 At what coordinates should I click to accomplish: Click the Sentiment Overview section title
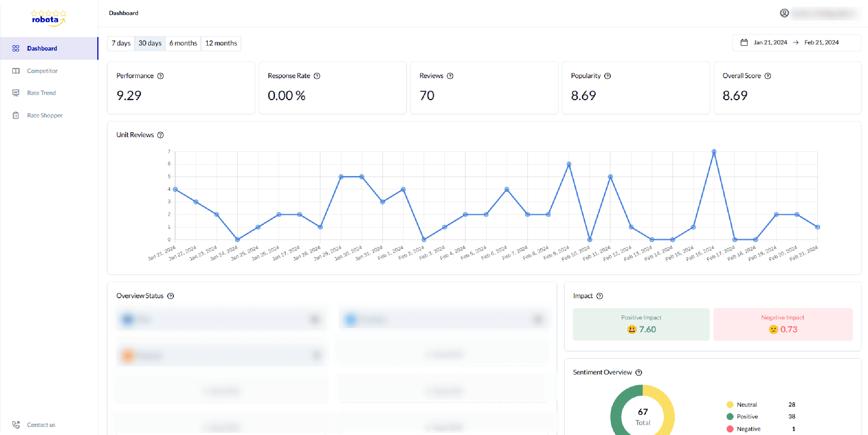602,373
